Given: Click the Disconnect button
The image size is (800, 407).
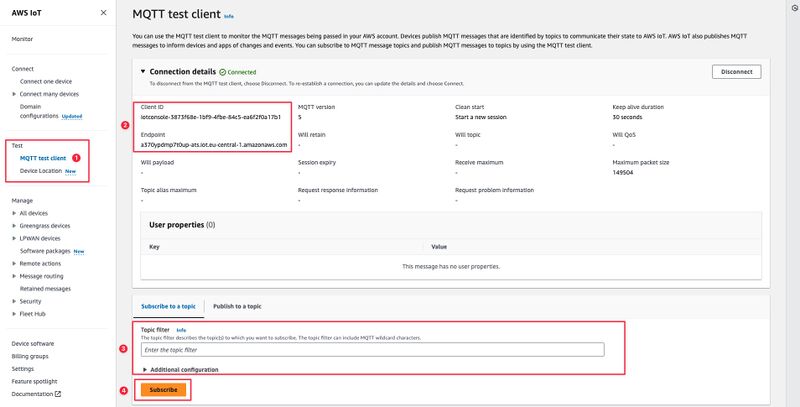Looking at the screenshot, I should coord(743,72).
